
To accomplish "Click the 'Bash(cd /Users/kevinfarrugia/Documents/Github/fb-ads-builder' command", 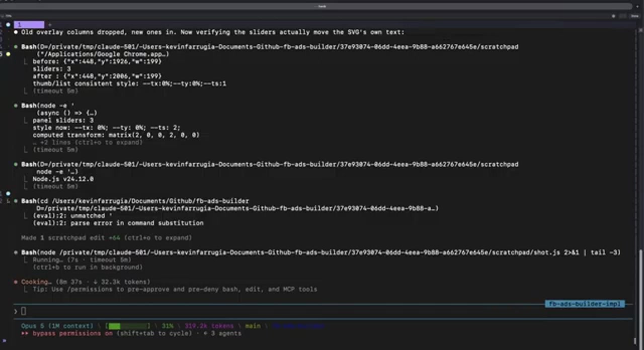I will (135, 201).
